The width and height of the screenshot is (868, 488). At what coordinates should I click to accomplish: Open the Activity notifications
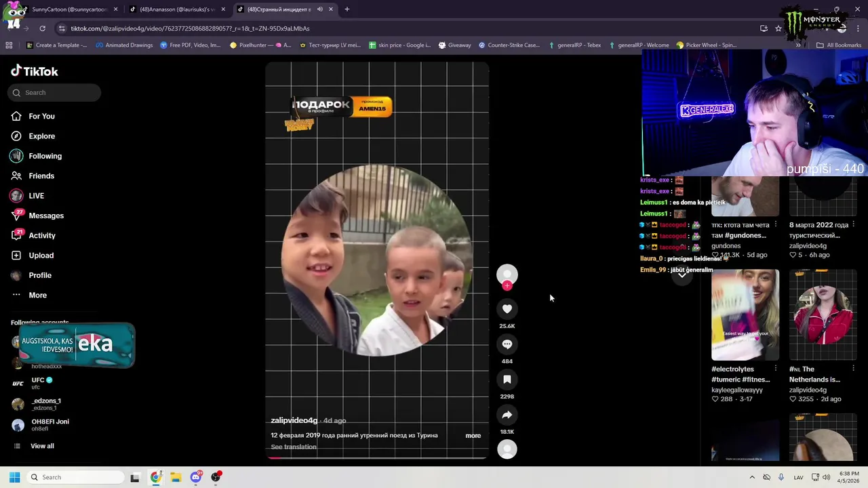pos(41,236)
